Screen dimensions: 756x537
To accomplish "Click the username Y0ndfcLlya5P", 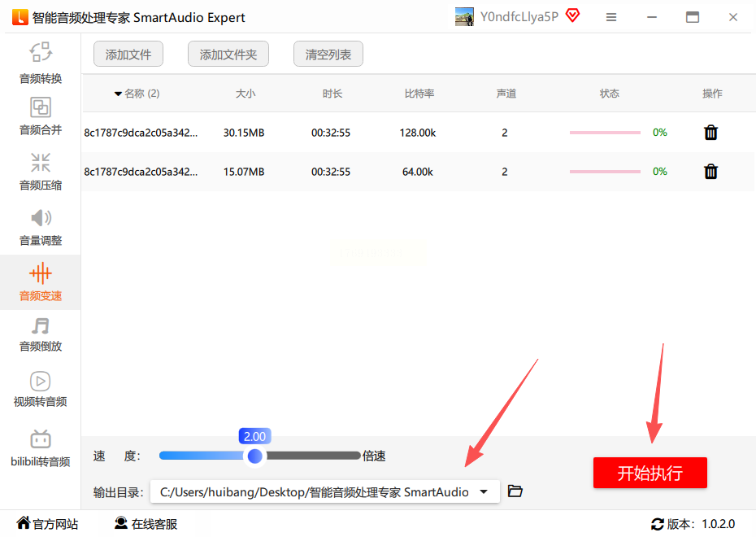I will (x=519, y=17).
